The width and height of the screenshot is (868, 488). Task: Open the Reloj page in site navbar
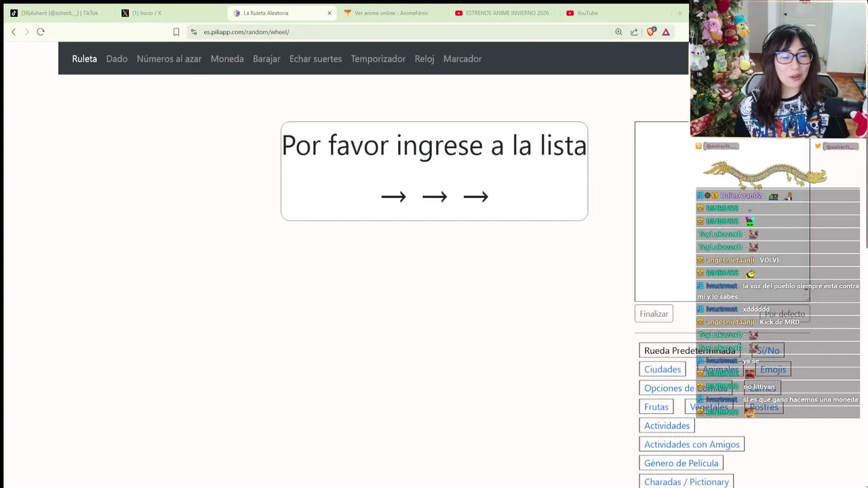[425, 59]
